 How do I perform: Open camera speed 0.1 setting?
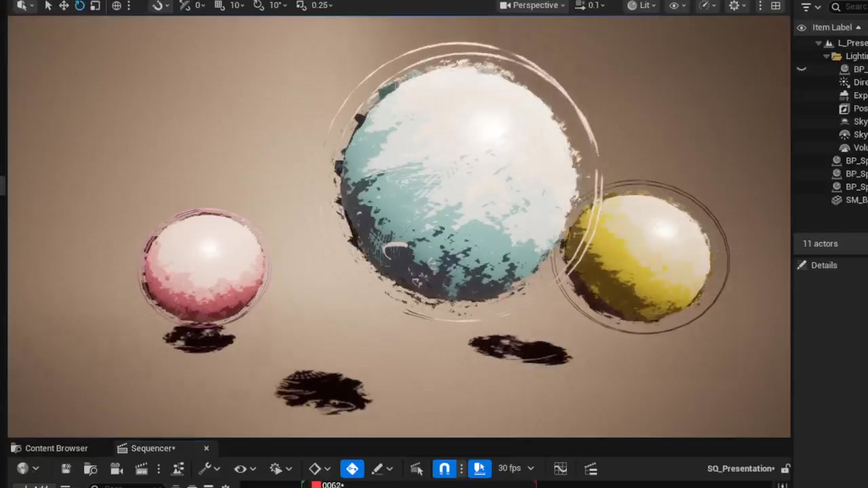590,5
